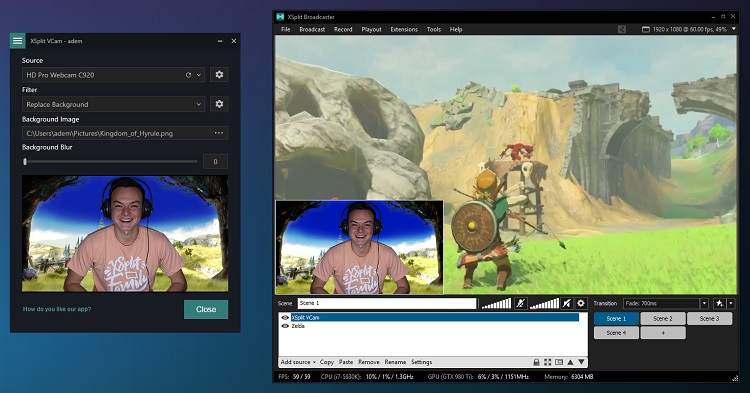Click the source layout icon beside lock
Image resolution: width=750 pixels, height=393 pixels.
point(559,362)
